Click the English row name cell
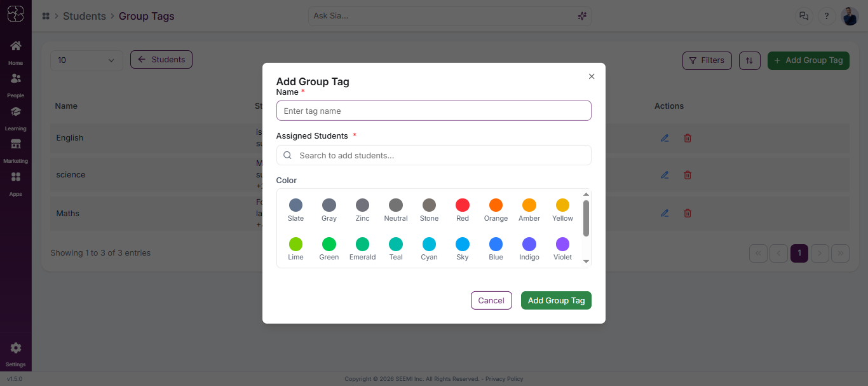 [70, 138]
